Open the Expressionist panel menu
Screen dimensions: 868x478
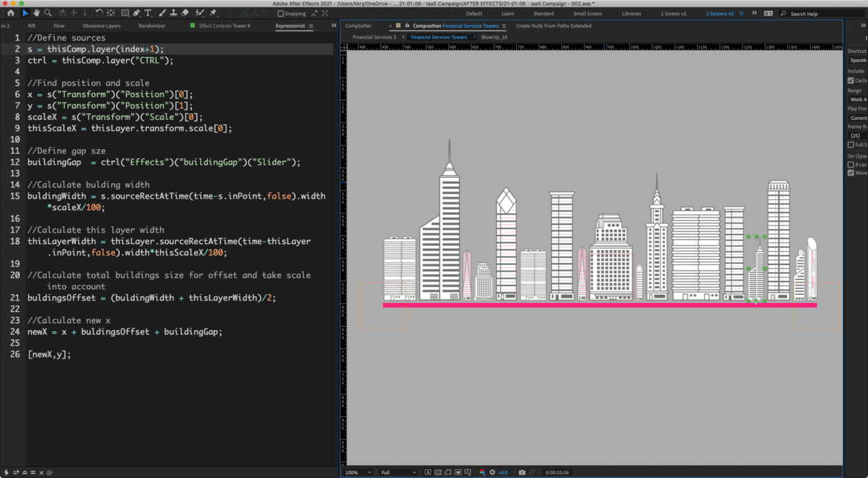[x=311, y=26]
